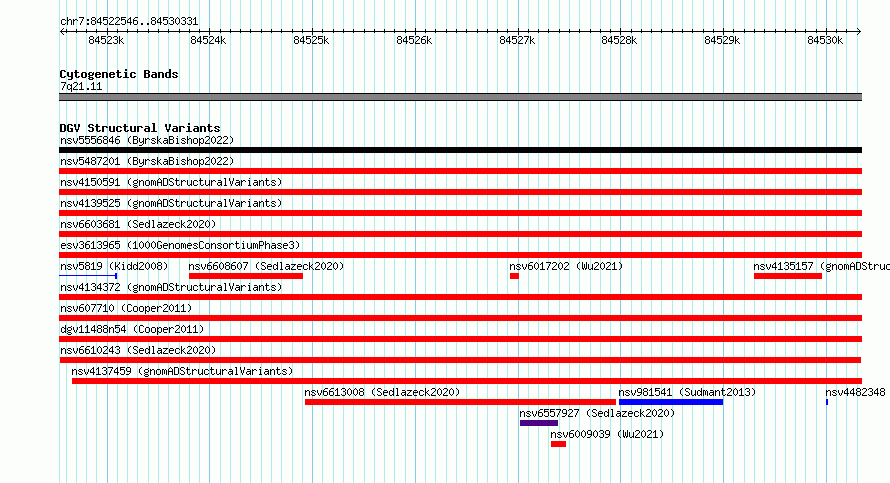Screen dimensions: 890x483
Task: Select the black nsv5556846 variant bar
Action: click(460, 150)
